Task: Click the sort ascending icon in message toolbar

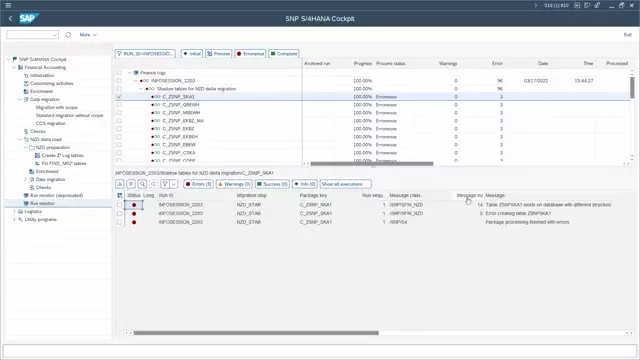Action: tap(120, 184)
